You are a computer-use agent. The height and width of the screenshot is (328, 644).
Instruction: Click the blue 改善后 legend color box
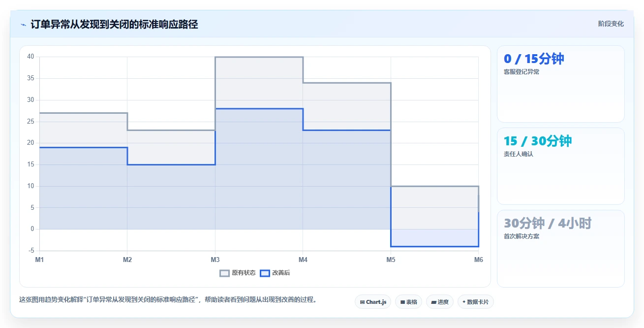click(265, 273)
